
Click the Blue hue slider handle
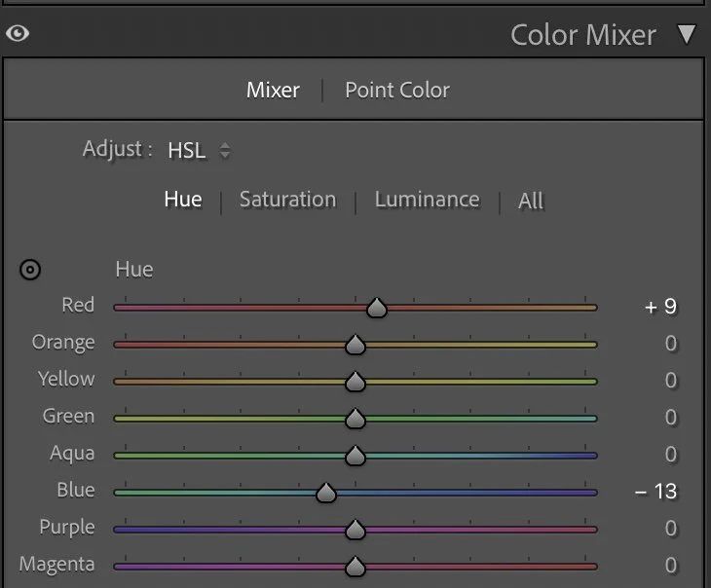pos(325,494)
